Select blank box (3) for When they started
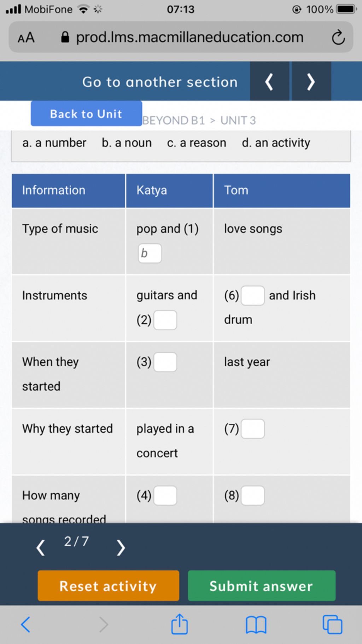Image resolution: width=362 pixels, height=644 pixels. click(x=165, y=362)
